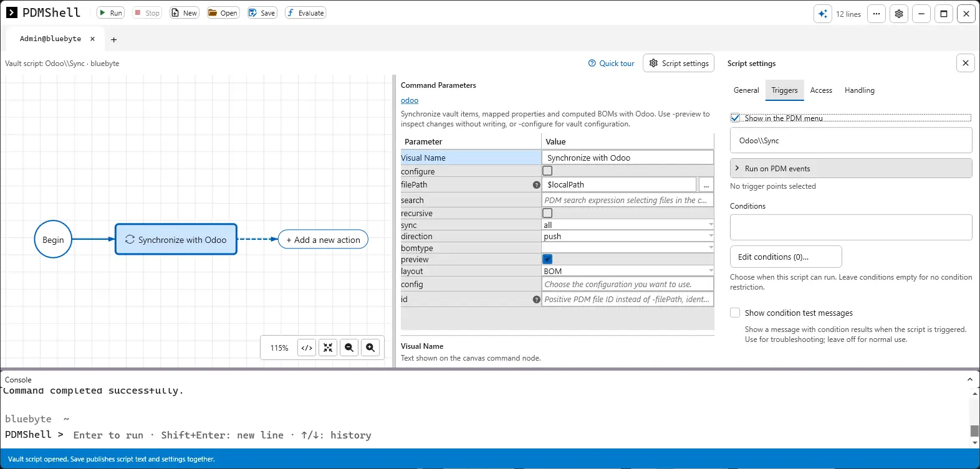The image size is (980, 469).
Task: Zoom out on the canvas
Action: (349, 348)
